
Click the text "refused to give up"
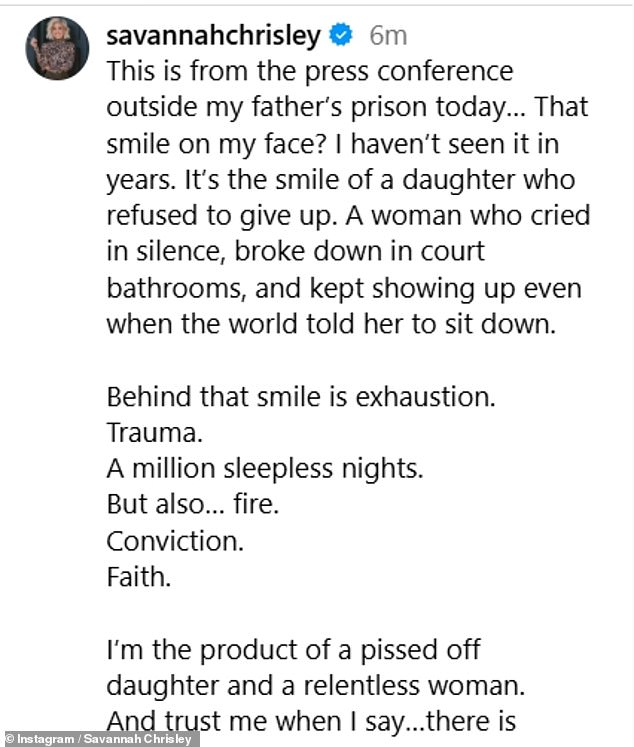click(218, 216)
